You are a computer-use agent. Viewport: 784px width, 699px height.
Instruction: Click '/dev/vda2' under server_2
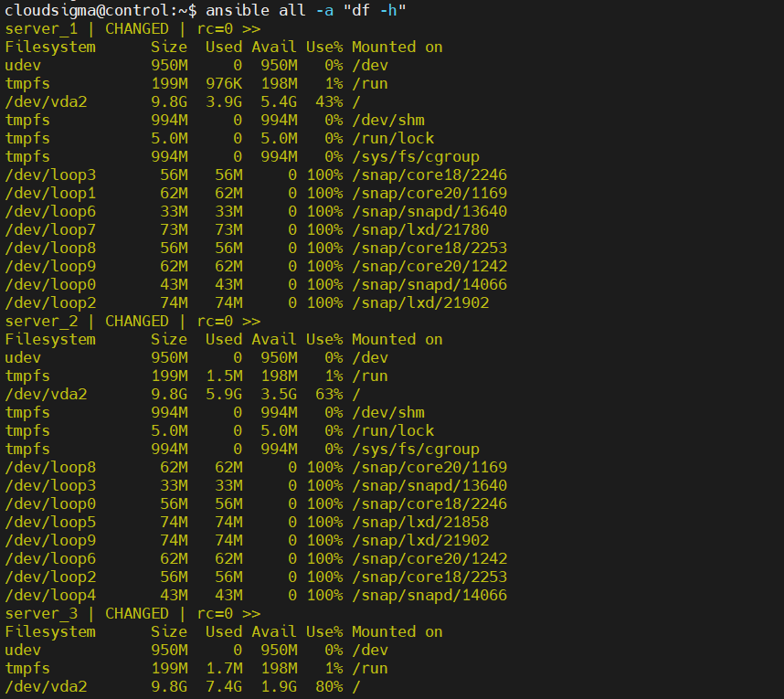46,394
